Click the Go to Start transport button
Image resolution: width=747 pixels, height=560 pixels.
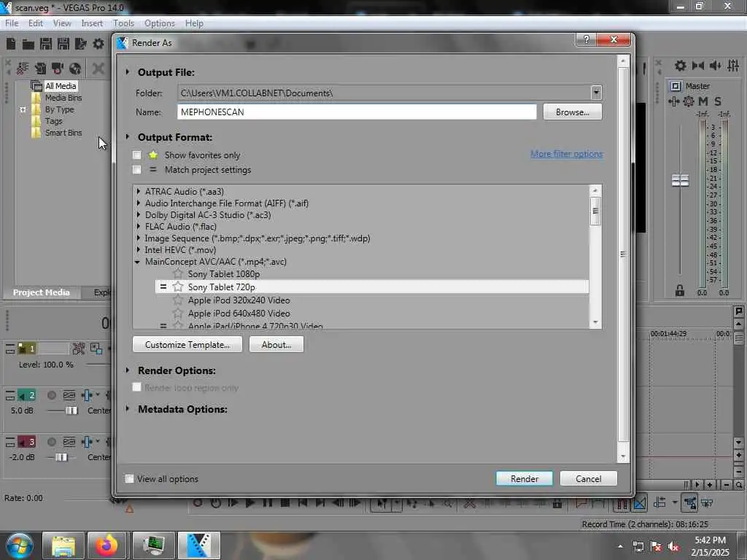click(x=303, y=503)
